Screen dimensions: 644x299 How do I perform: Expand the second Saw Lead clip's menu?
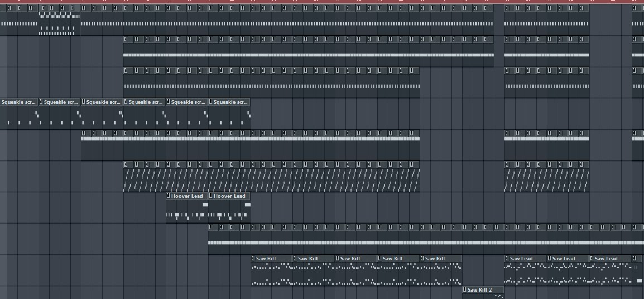coord(550,259)
